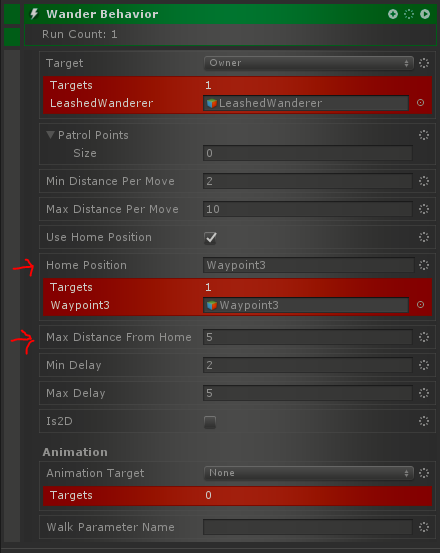The height and width of the screenshot is (553, 440).
Task: Click the variable selector icon next to Min Delay
Action: tap(424, 365)
